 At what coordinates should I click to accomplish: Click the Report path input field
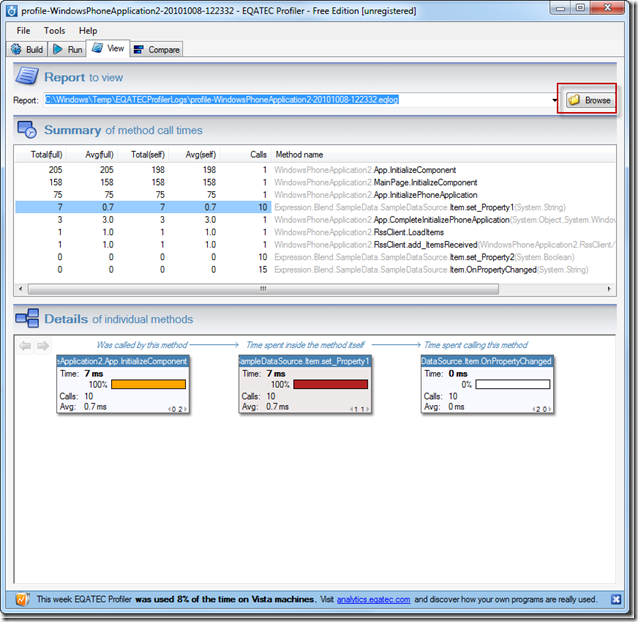click(x=297, y=100)
